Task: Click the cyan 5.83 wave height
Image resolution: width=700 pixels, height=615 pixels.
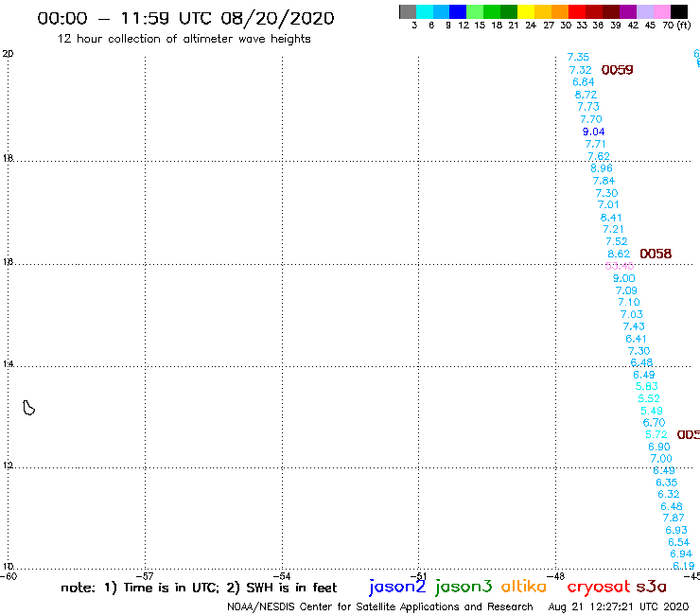Action: point(646,386)
